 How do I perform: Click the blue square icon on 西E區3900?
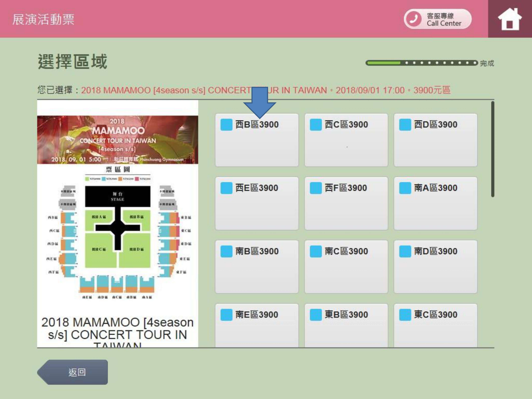click(226, 188)
